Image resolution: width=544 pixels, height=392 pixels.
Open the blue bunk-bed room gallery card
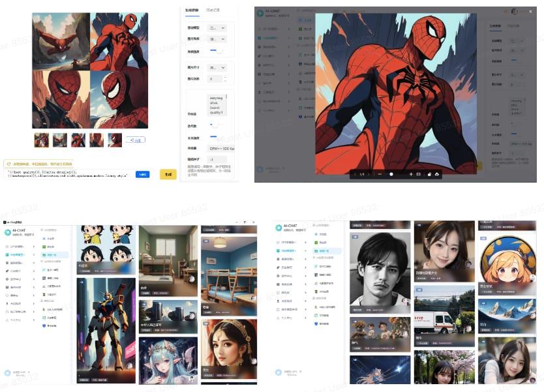229,276
